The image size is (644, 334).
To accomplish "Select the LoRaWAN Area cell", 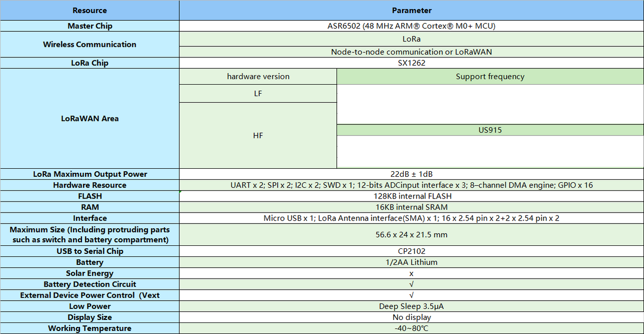I will pos(90,118).
